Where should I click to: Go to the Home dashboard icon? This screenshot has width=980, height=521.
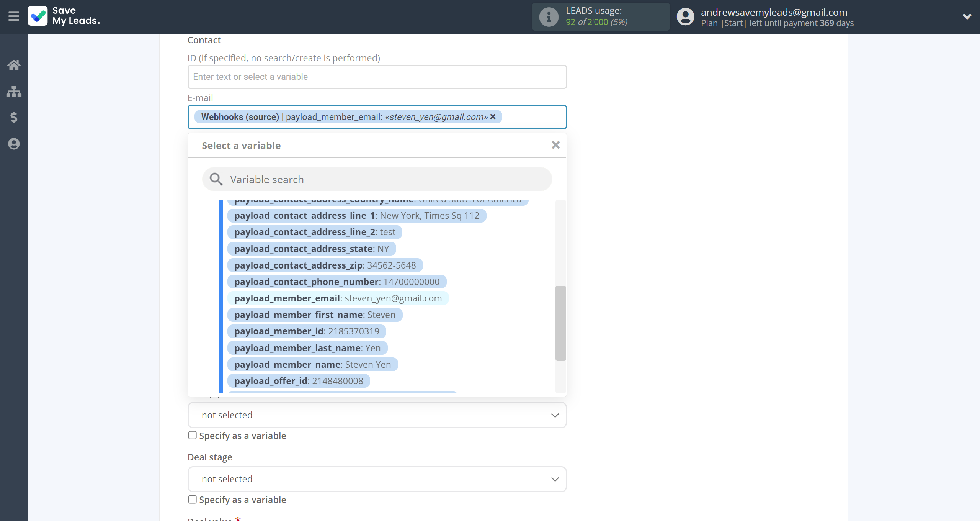(14, 66)
